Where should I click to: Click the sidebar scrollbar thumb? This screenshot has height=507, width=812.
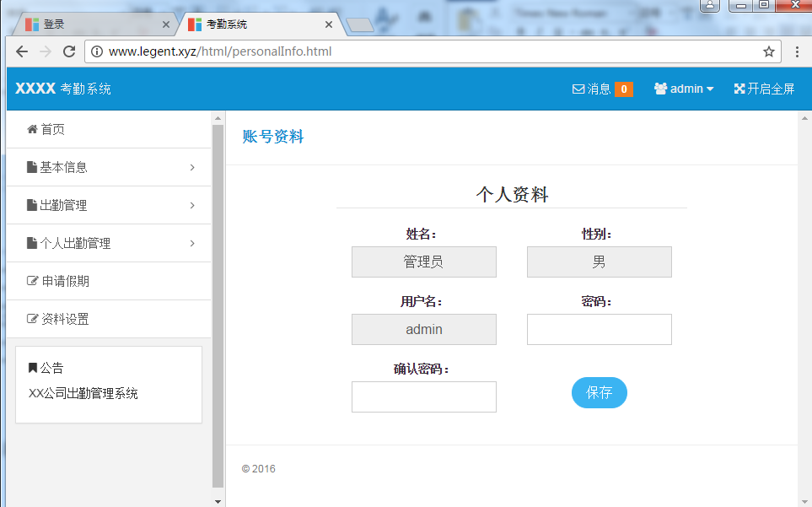[x=218, y=305]
